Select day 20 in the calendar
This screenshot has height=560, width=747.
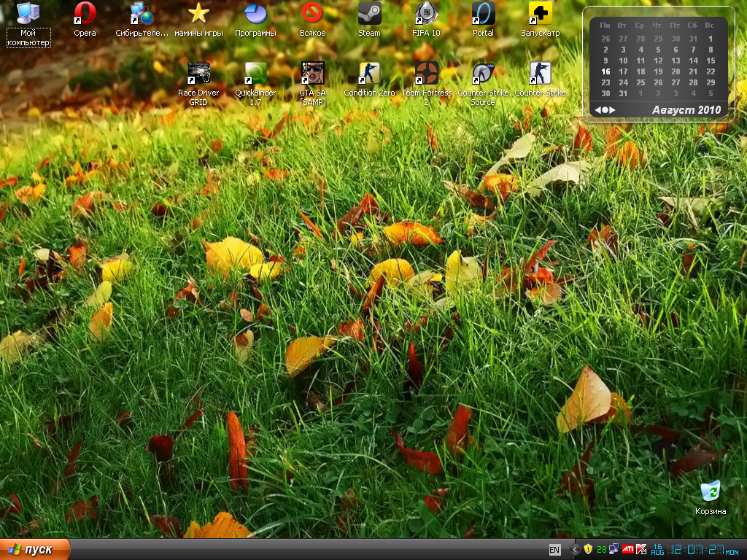coord(676,71)
